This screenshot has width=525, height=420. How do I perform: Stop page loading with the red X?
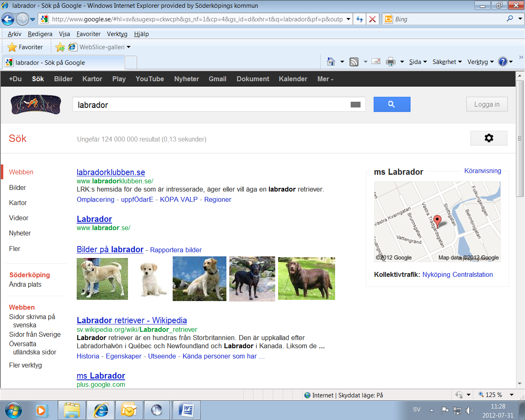click(x=372, y=19)
